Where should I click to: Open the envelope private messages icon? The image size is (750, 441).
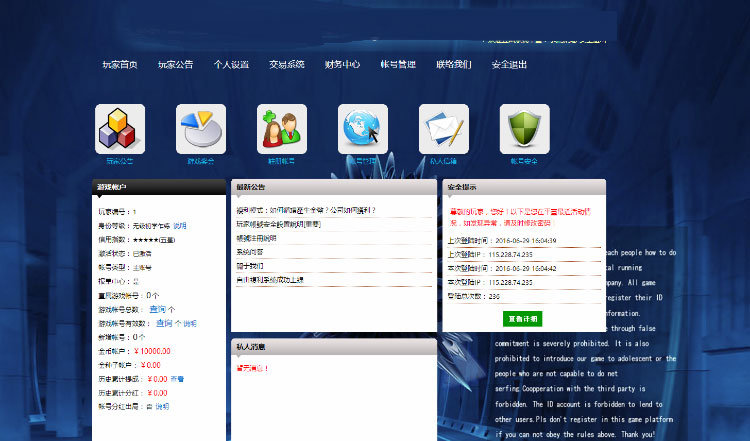coord(444,129)
